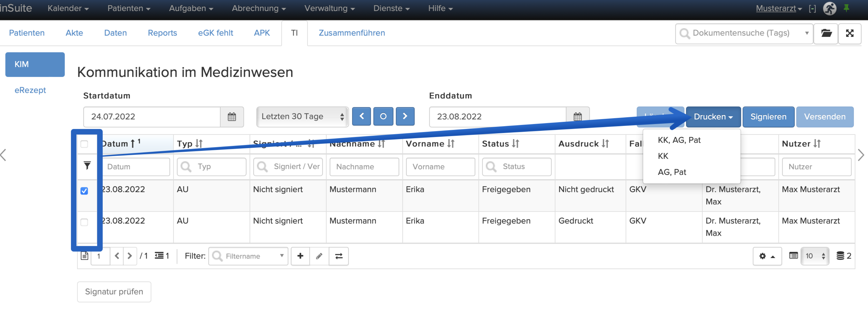
Task: Click the swap arrows filter button
Action: [x=339, y=256]
